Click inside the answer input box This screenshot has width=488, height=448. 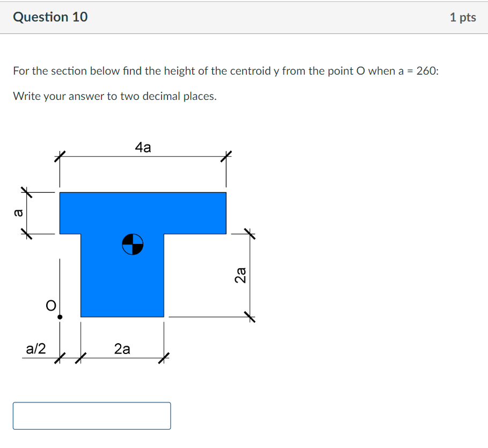(x=91, y=415)
